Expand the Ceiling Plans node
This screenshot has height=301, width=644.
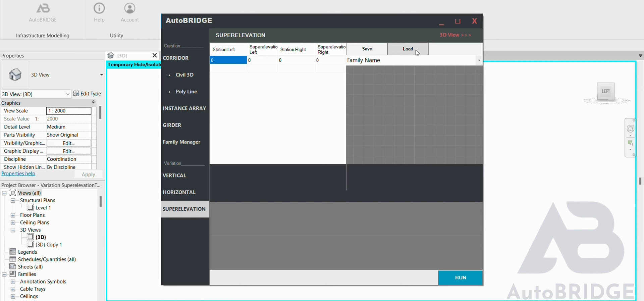(13, 222)
